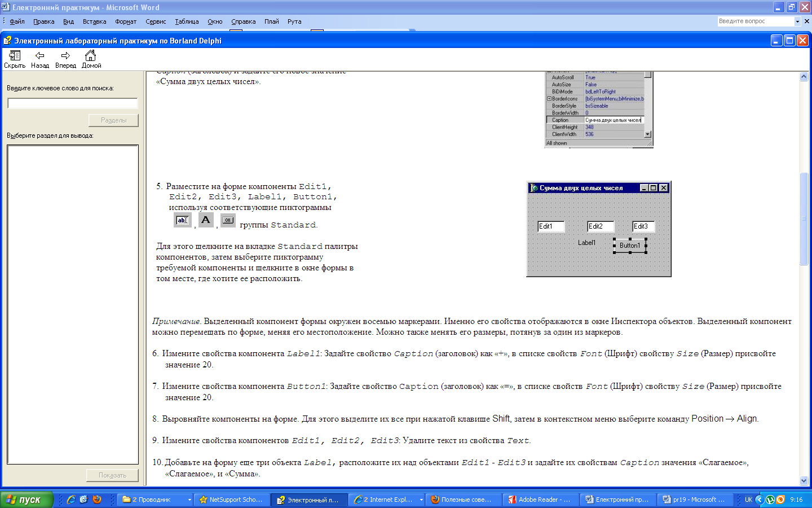Open the question box dropdown arrow
This screenshot has height=508, width=812.
[x=797, y=21]
